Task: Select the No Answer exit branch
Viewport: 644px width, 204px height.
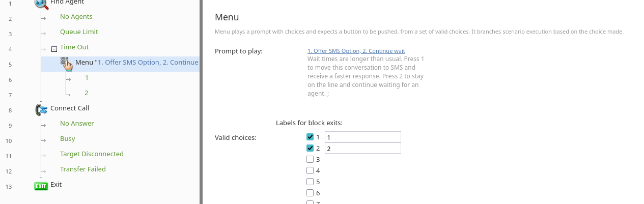Action: point(77,124)
